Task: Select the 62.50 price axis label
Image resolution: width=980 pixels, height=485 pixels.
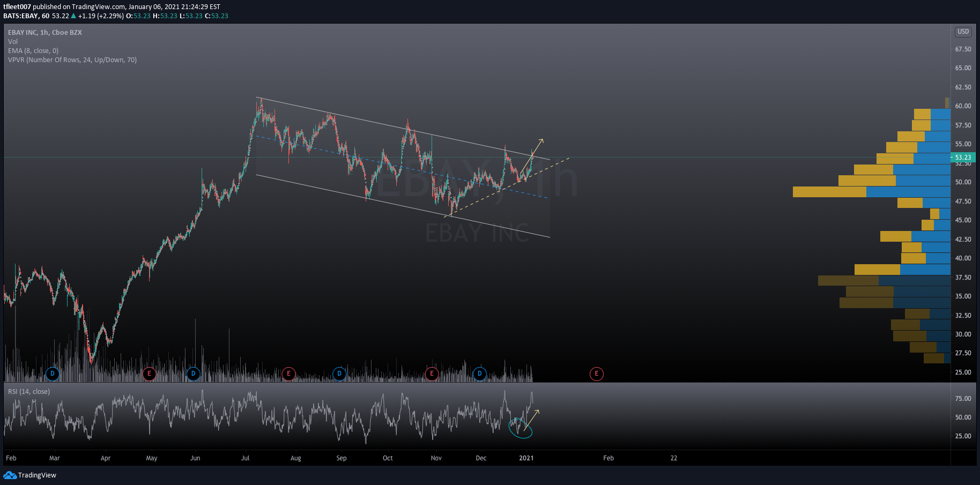Action: (963, 87)
